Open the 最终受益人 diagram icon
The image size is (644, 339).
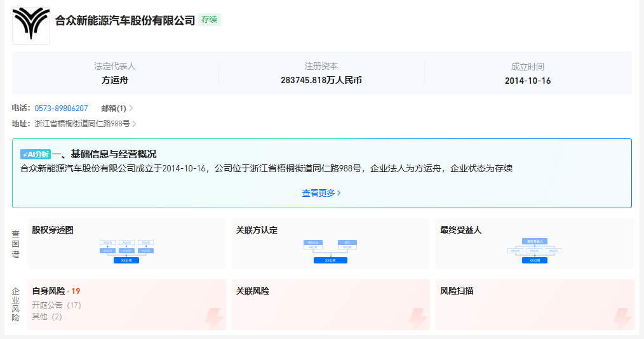[534, 251]
